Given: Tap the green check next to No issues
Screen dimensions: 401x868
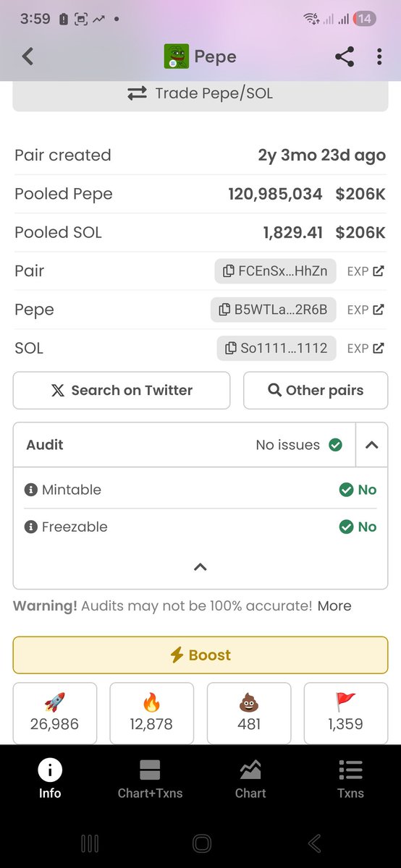Looking at the screenshot, I should click(x=336, y=445).
